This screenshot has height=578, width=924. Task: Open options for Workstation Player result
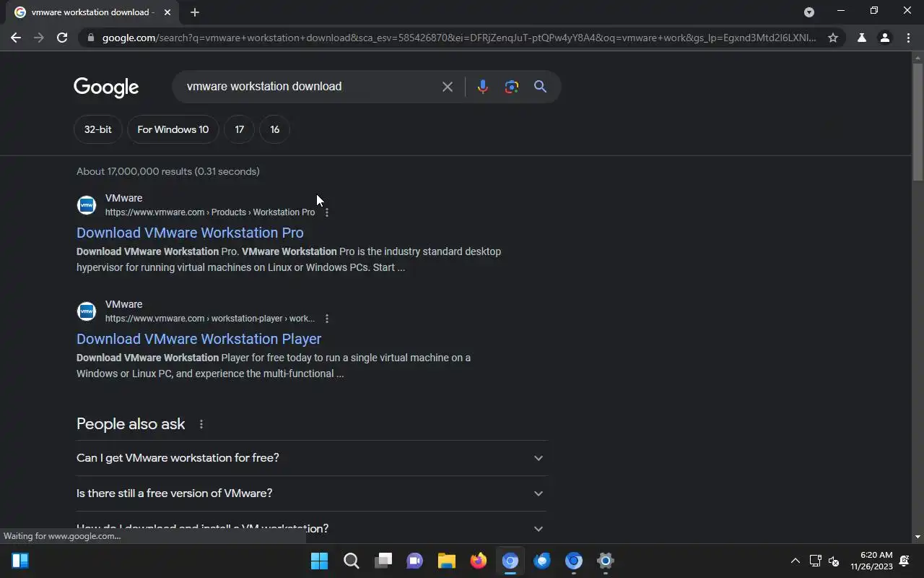pyautogui.click(x=327, y=319)
